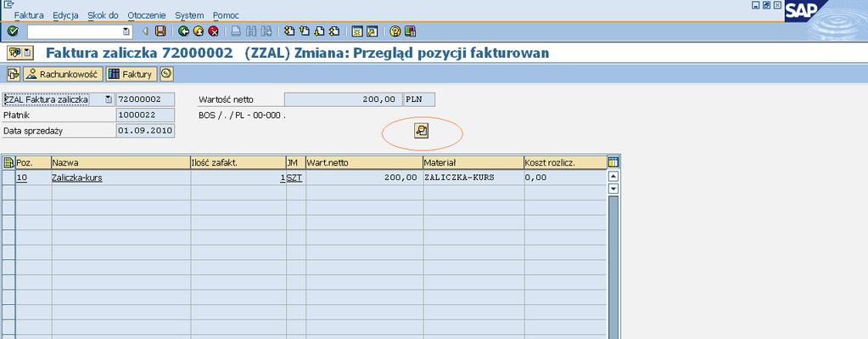Viewport: 868px width, 339px height.
Task: Cancel with the red X icon
Action: [213, 31]
